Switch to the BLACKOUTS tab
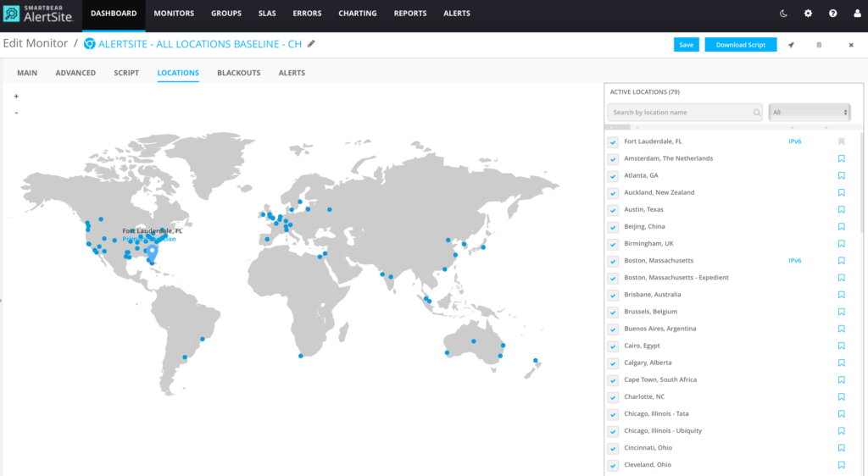 [238, 73]
